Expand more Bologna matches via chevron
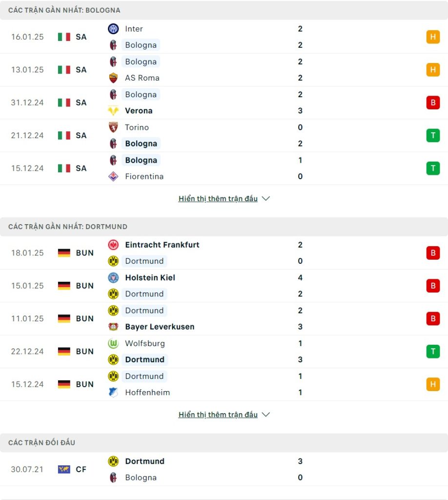This screenshot has height=500, width=448. point(266,199)
